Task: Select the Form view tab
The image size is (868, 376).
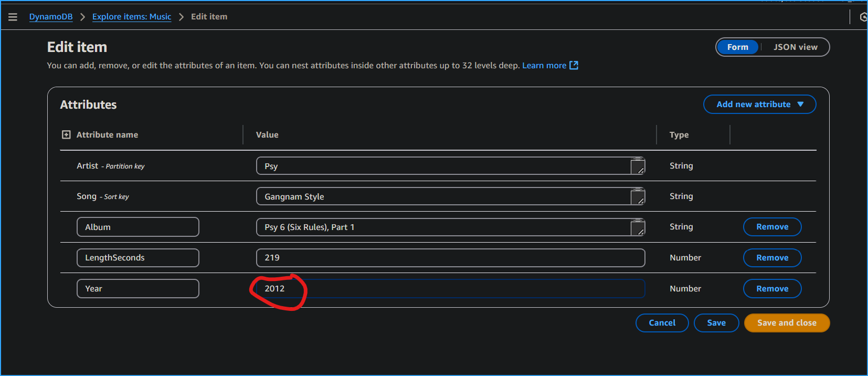Action: [x=738, y=47]
